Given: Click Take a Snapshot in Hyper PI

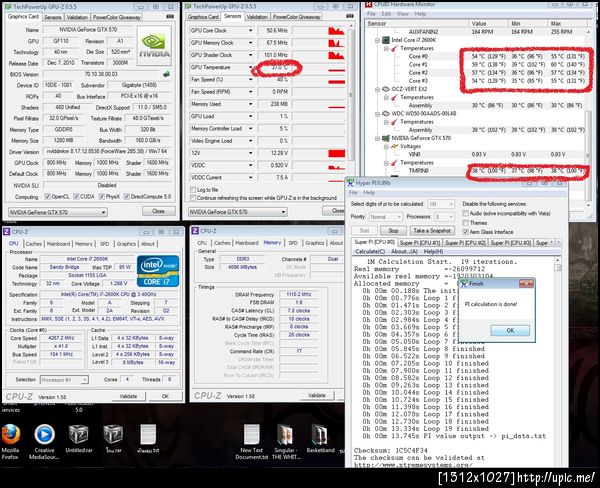Looking at the screenshot, I should (432, 230).
